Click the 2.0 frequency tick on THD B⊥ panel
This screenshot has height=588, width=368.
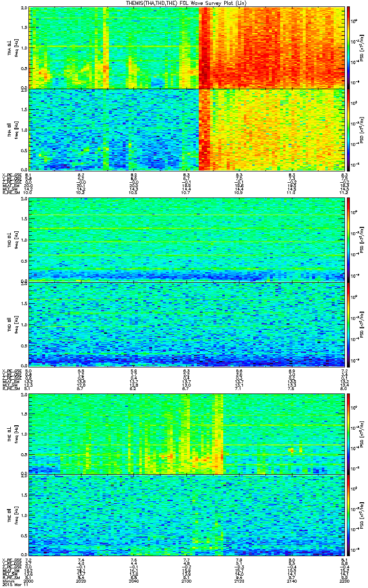[x=24, y=200]
